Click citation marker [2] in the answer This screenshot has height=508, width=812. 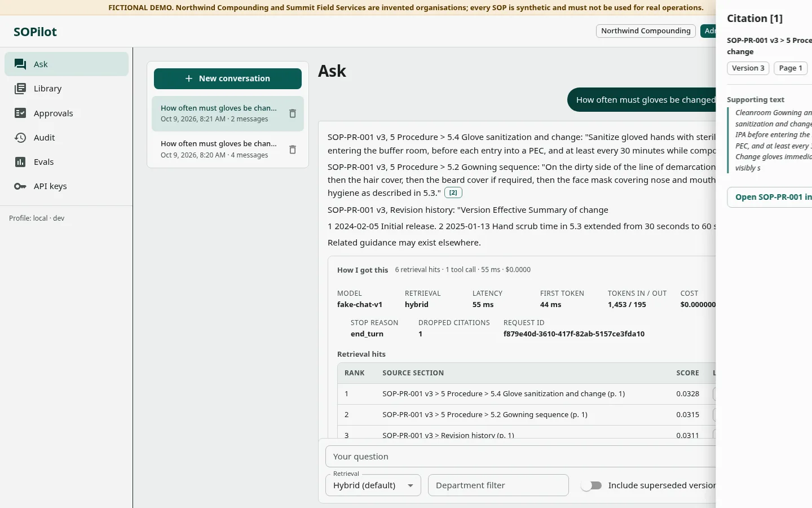tap(453, 192)
